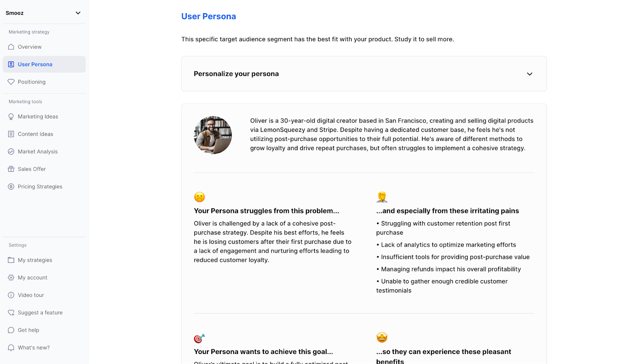
Task: Click the Overview home icon
Action: click(11, 47)
